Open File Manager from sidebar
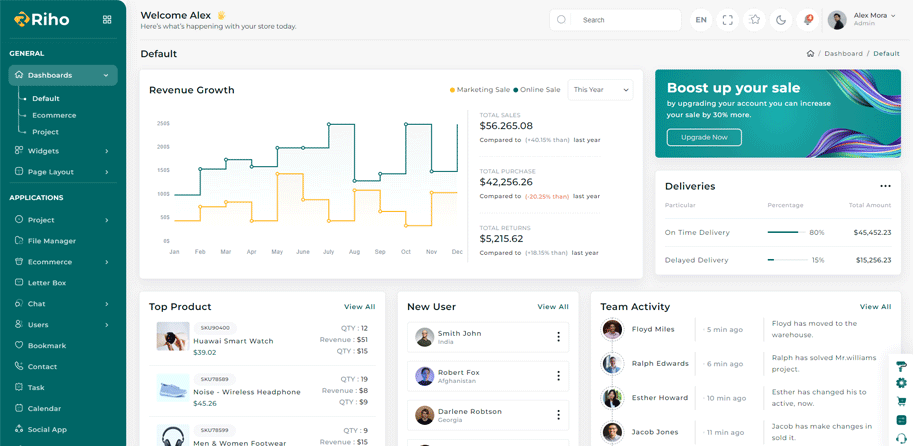The image size is (913, 446). (x=52, y=241)
